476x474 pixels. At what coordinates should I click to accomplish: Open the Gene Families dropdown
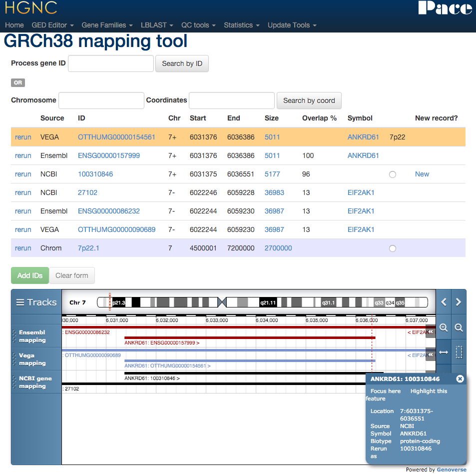(x=107, y=25)
